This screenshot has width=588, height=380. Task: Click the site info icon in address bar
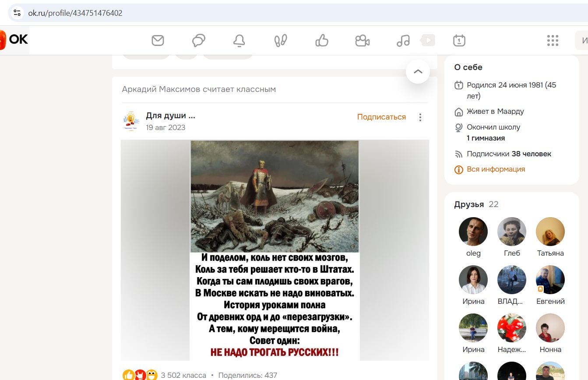click(x=17, y=13)
